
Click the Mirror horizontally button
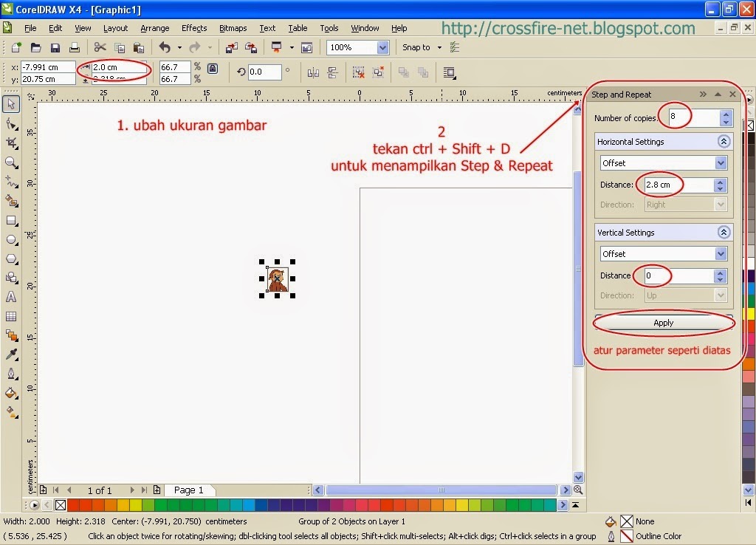coord(313,73)
